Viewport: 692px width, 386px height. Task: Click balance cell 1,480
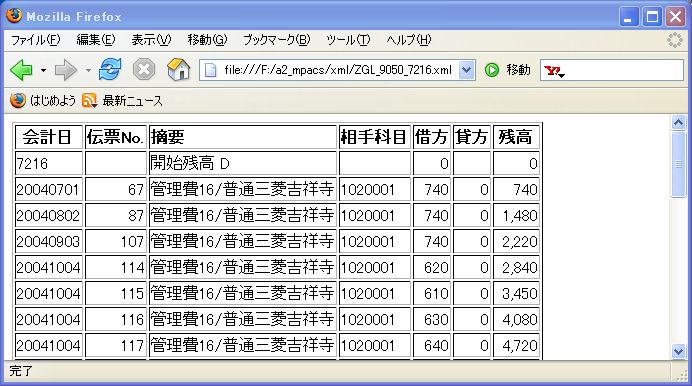[x=516, y=215]
